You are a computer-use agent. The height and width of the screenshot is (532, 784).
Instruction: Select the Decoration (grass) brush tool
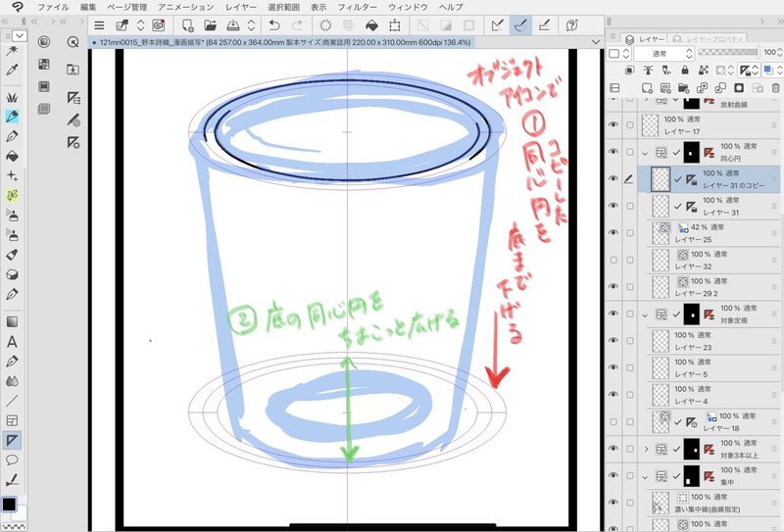click(12, 97)
